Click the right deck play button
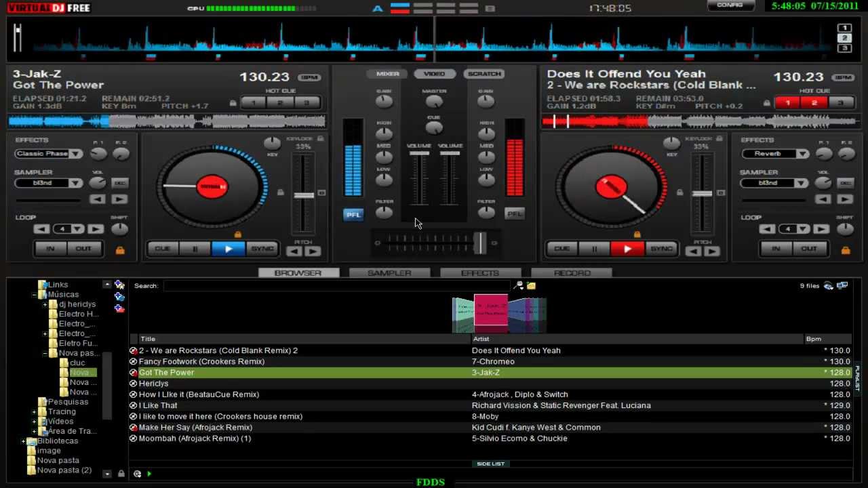The width and height of the screenshot is (868, 488). (x=627, y=249)
